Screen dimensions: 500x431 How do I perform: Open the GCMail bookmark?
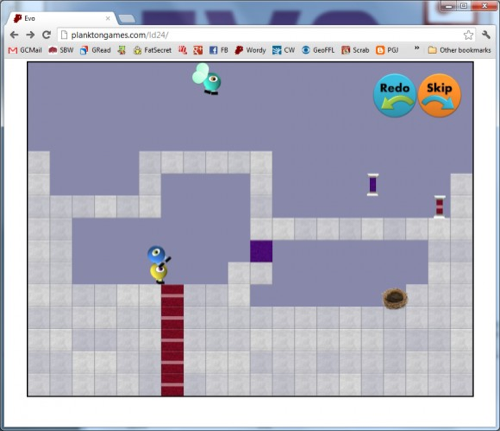click(x=25, y=50)
